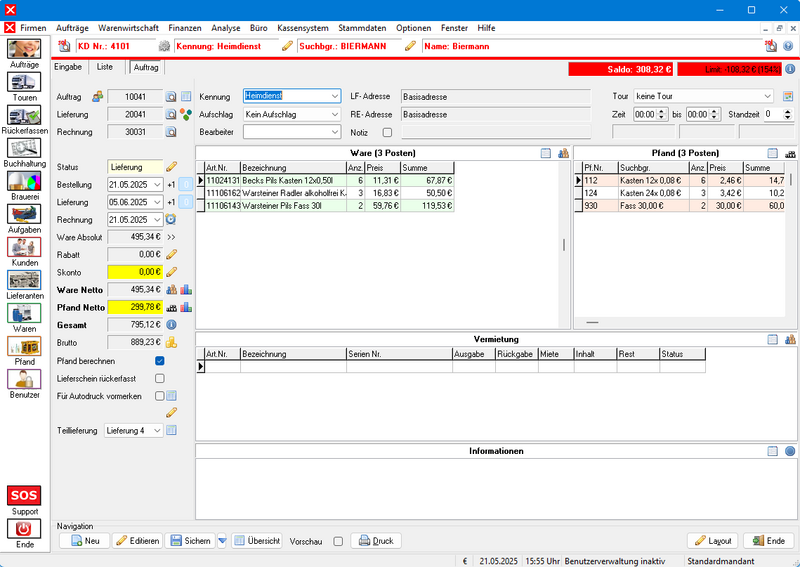Open the Tour selection dropdown
800x567 pixels.
[x=767, y=96]
